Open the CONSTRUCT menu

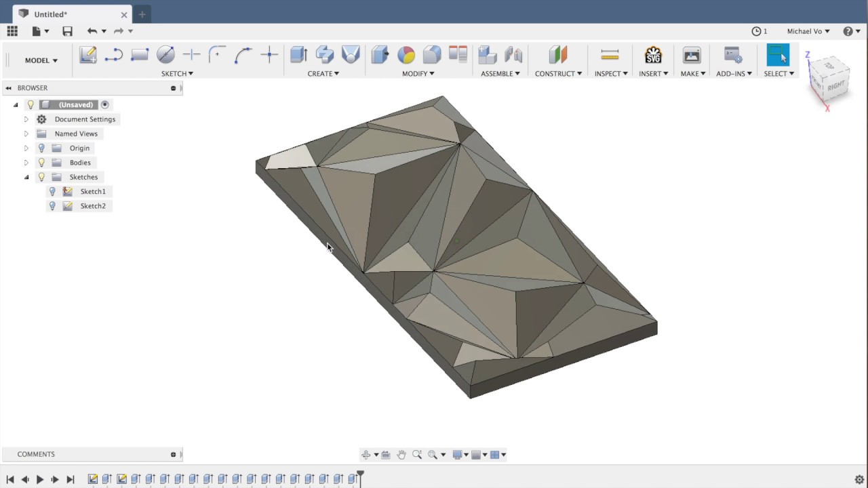point(558,73)
